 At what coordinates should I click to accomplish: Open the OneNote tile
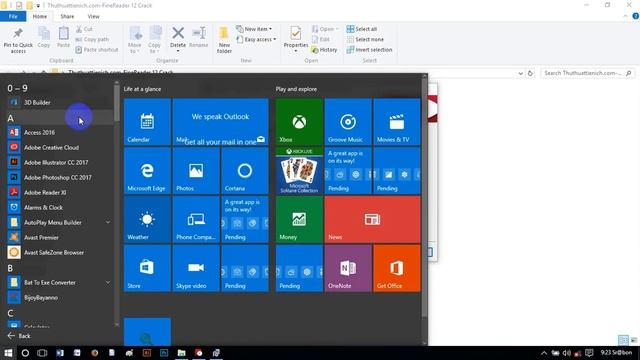tap(348, 268)
